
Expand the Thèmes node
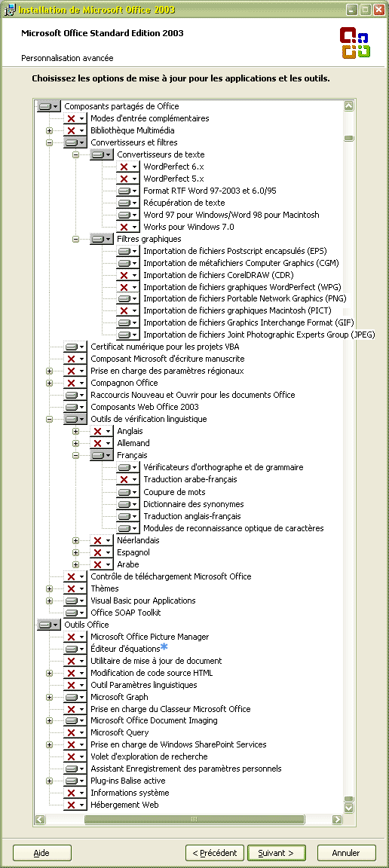coord(49,589)
